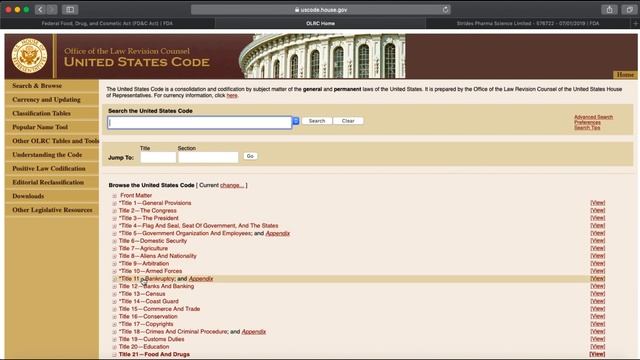This screenshot has height=360, width=640.
Task: Click [View] for Title 1—General Provisions
Action: pyautogui.click(x=598, y=203)
